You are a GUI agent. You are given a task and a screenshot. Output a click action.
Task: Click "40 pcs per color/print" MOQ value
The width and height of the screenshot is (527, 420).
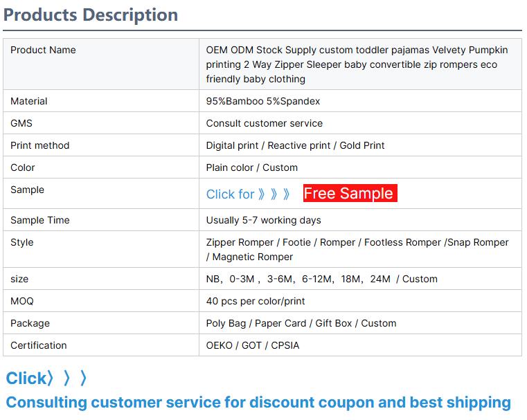(255, 301)
